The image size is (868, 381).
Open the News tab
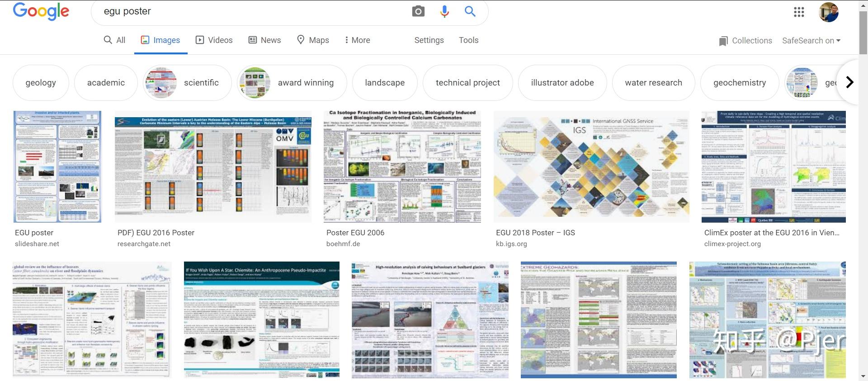click(265, 40)
